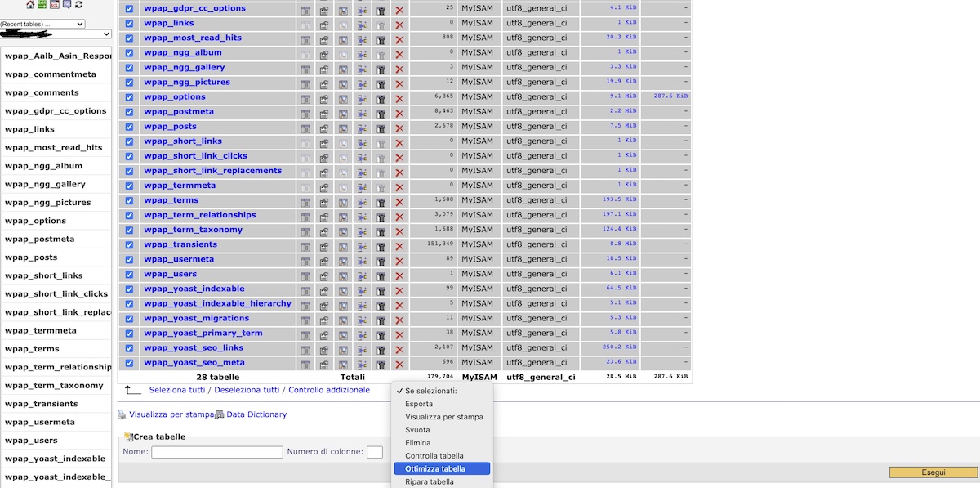Choose Visualizza per stampa menu option

[444, 417]
